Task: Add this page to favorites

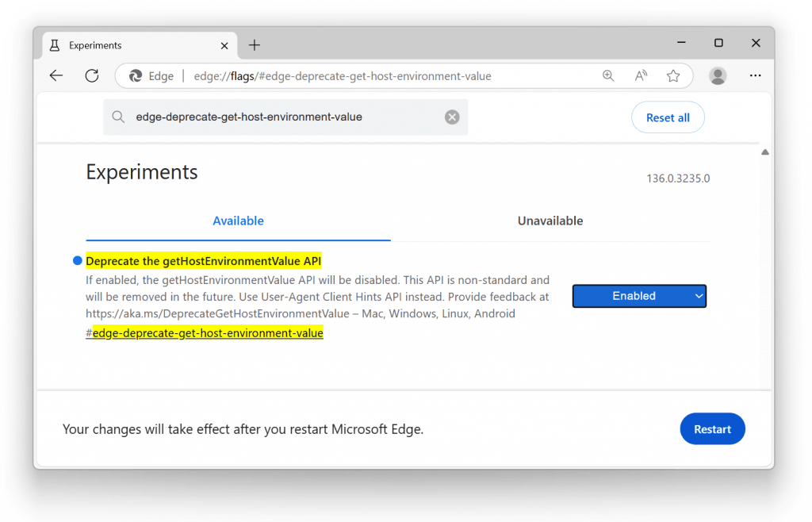Action: [x=673, y=75]
